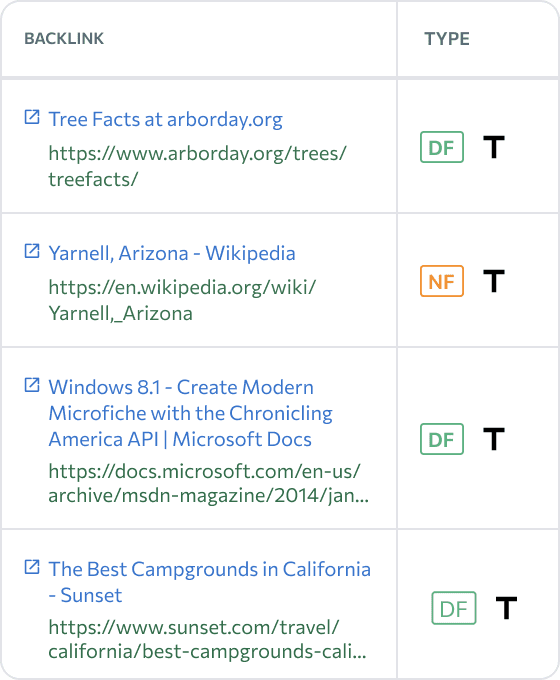Sort by the BACKLINK column header
The width and height of the screenshot is (560, 680).
click(x=64, y=39)
